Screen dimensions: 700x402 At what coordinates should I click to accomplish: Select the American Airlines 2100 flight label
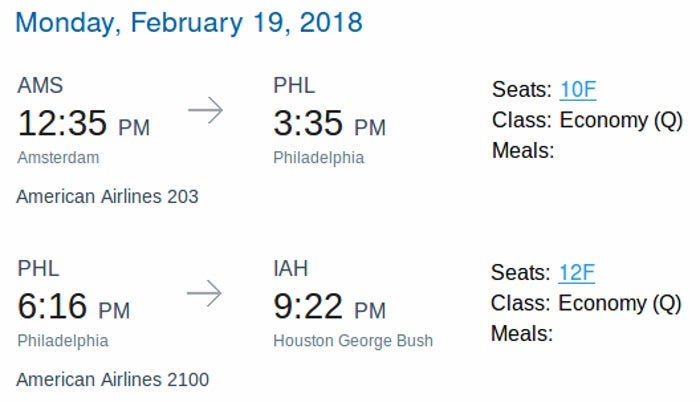(112, 379)
